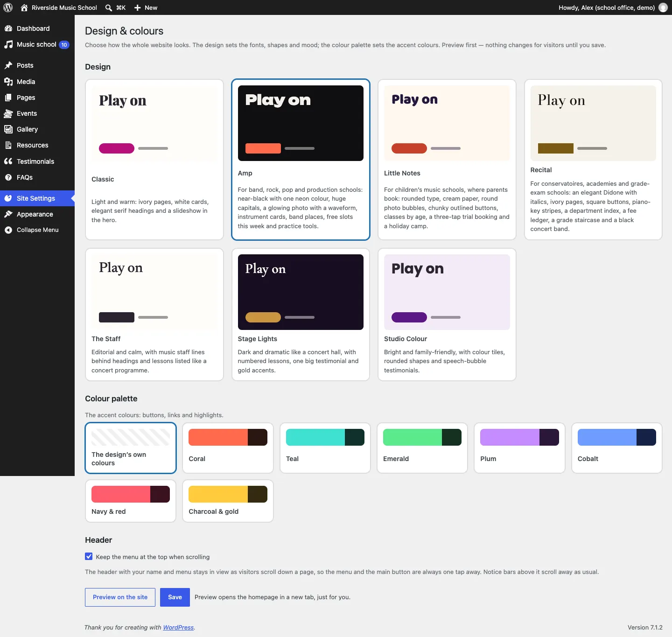This screenshot has width=672, height=637.
Task: Follow the WordPress footer link
Action: (x=178, y=627)
